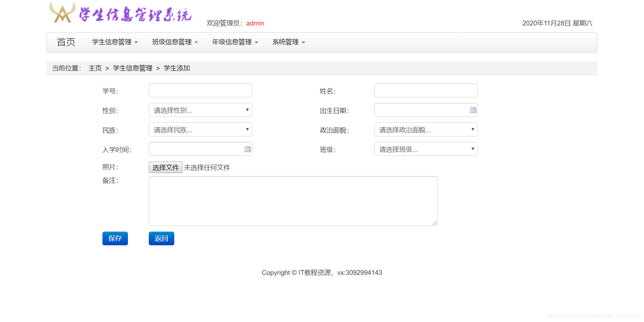Expand the 班级 dropdown
Viewport: 644px width, 322px height.
click(426, 149)
